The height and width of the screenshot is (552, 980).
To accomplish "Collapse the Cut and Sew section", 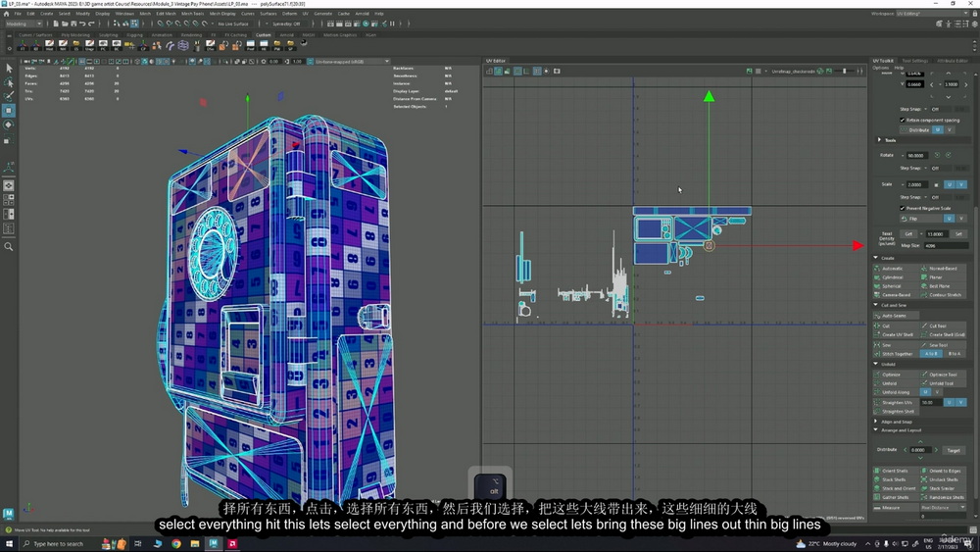I will point(875,305).
